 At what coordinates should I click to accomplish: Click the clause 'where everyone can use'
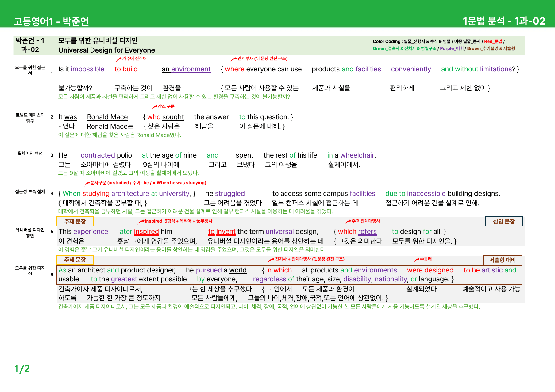(x=263, y=69)
